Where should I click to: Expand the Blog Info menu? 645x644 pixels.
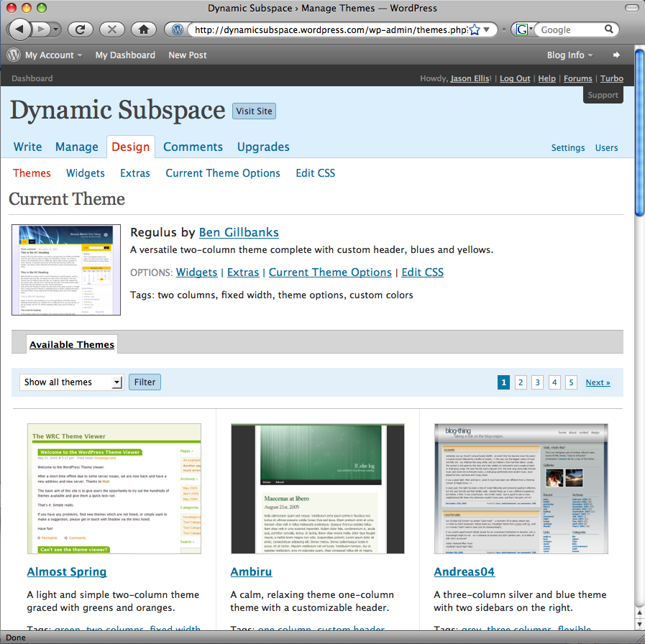(x=569, y=55)
